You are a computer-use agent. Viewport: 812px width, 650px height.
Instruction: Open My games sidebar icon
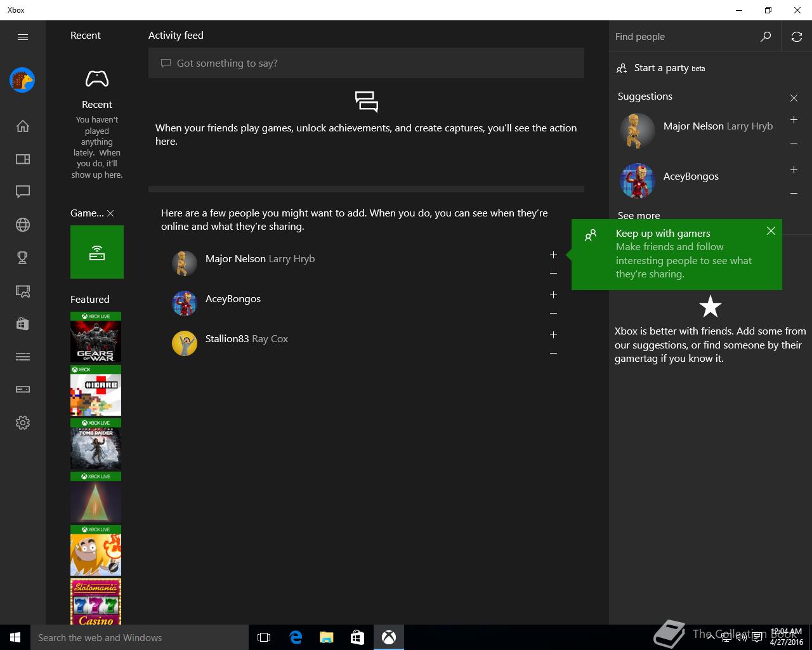(23, 159)
